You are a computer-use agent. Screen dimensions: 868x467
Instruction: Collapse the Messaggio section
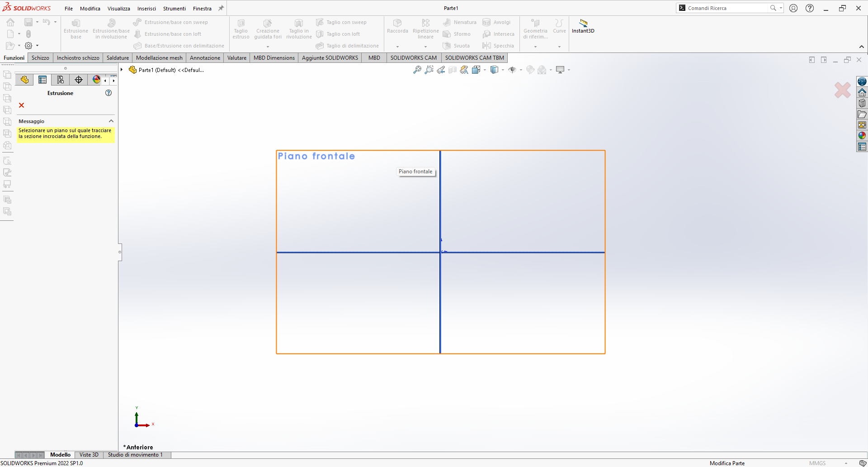click(111, 121)
